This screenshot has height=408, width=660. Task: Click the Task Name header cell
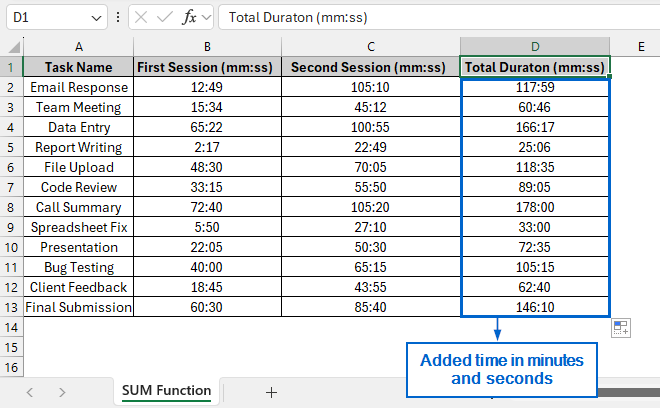coord(79,67)
